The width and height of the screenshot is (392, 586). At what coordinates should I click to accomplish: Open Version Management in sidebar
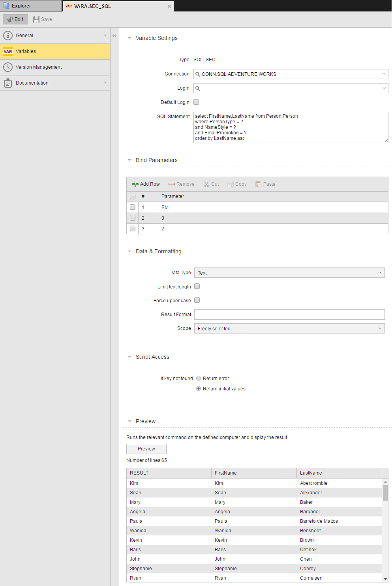coord(39,67)
